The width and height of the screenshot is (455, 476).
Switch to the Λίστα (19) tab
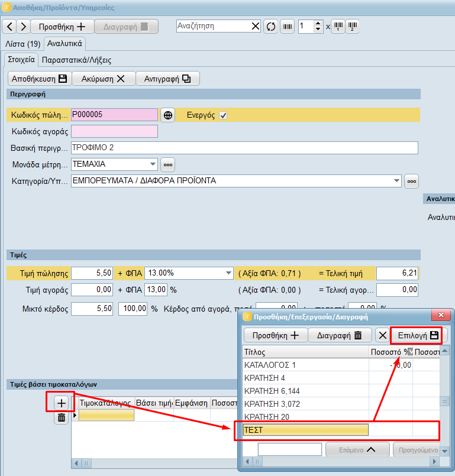[23, 44]
